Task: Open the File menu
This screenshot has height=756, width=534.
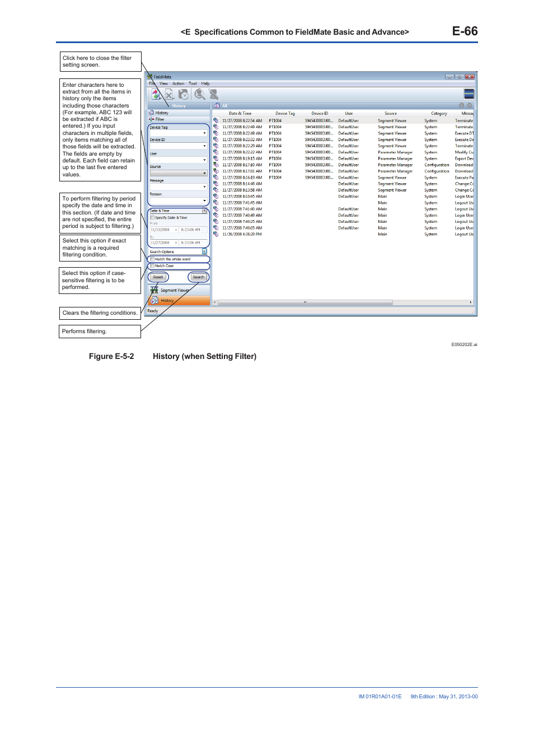Action: tap(152, 83)
